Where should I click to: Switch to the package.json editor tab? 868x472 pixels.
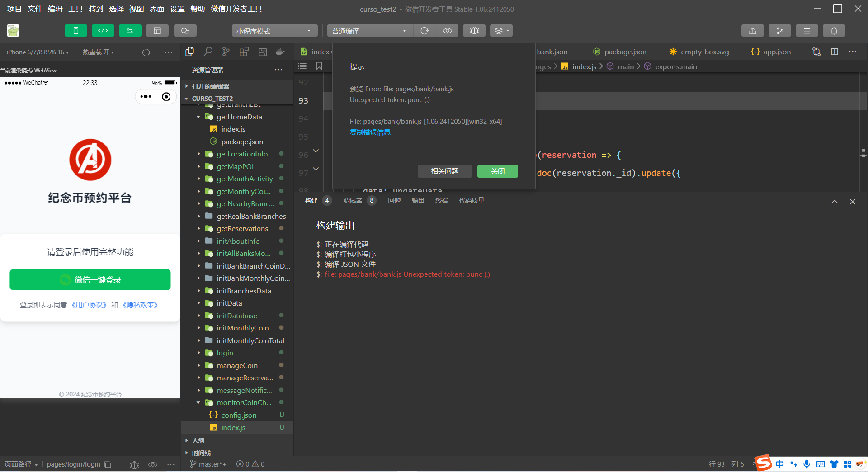coord(624,52)
